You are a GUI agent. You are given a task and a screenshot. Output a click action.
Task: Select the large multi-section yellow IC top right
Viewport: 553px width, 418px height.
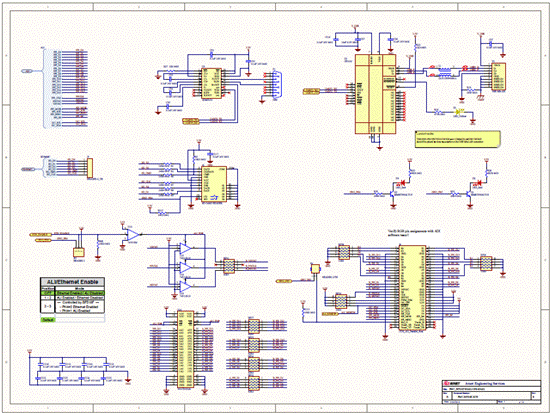coord(376,94)
